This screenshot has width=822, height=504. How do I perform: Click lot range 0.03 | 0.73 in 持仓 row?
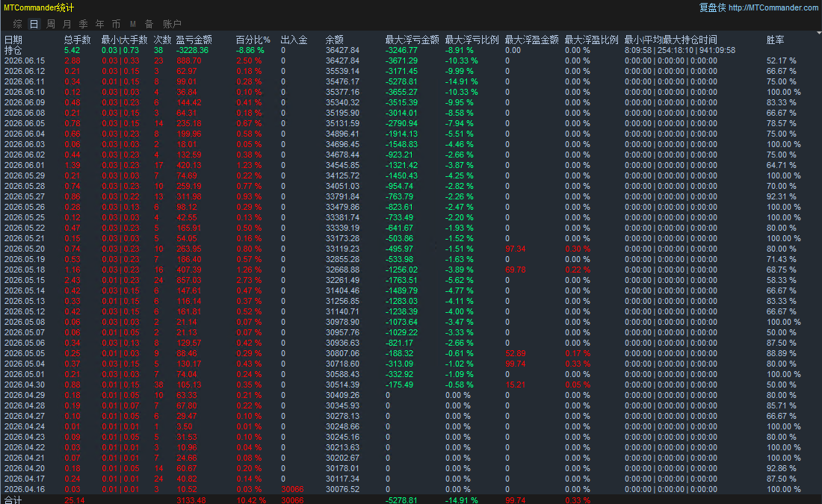point(120,50)
